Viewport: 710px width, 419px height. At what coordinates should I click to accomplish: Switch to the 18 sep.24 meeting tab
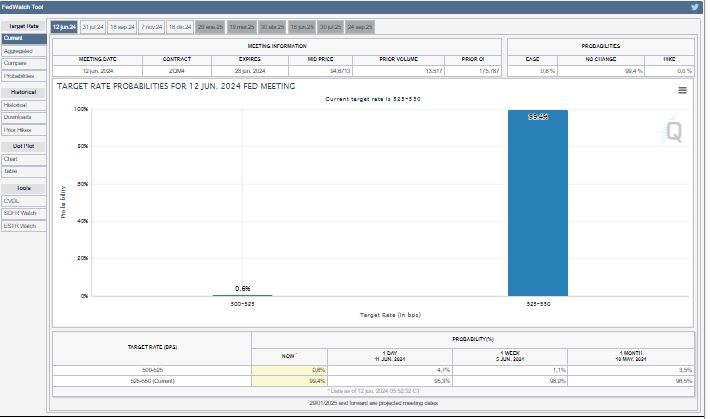pyautogui.click(x=122, y=25)
